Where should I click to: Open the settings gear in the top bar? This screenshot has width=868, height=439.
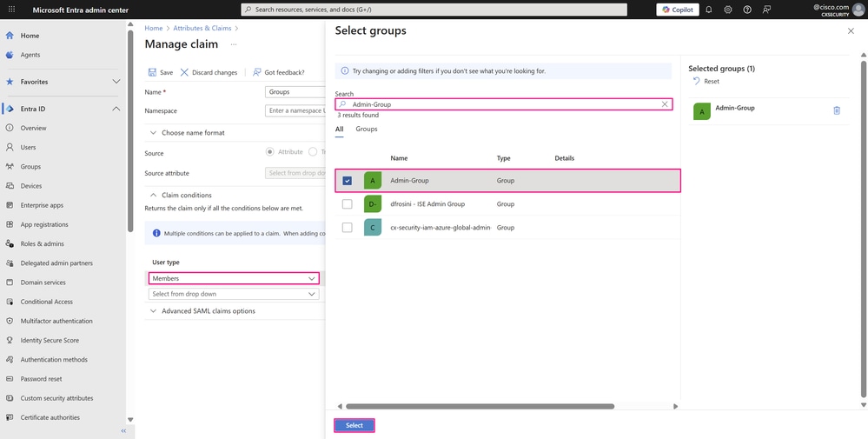(x=728, y=10)
